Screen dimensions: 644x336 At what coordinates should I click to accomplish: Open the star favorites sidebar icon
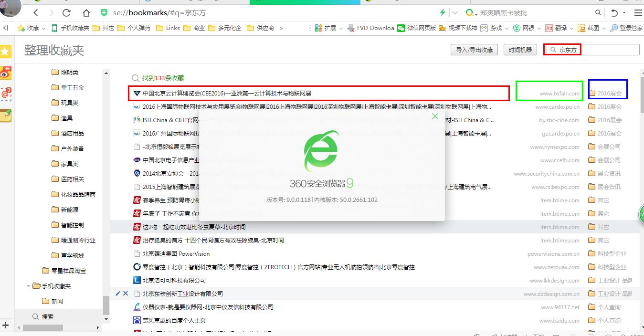coord(5,51)
